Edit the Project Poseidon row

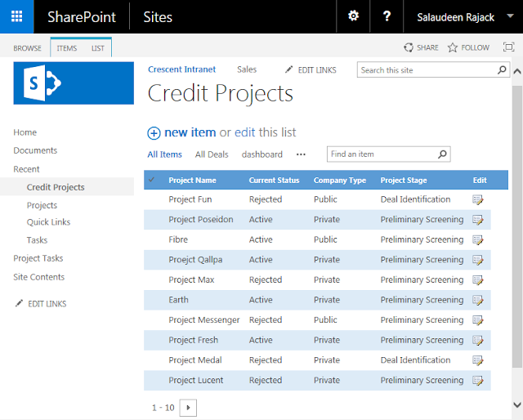tap(477, 220)
